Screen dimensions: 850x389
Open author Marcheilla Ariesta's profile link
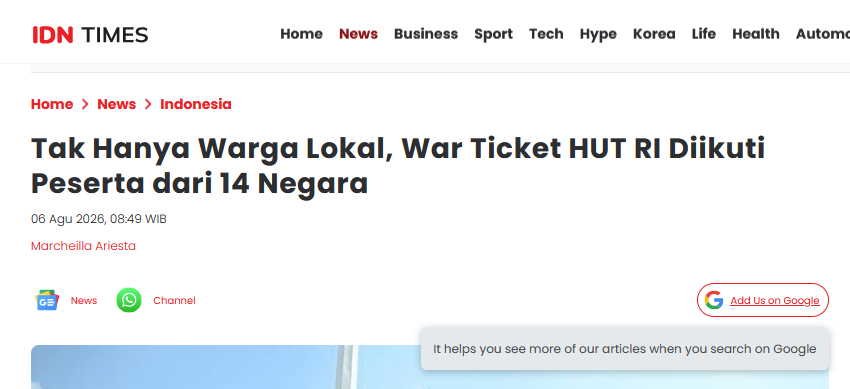83,246
